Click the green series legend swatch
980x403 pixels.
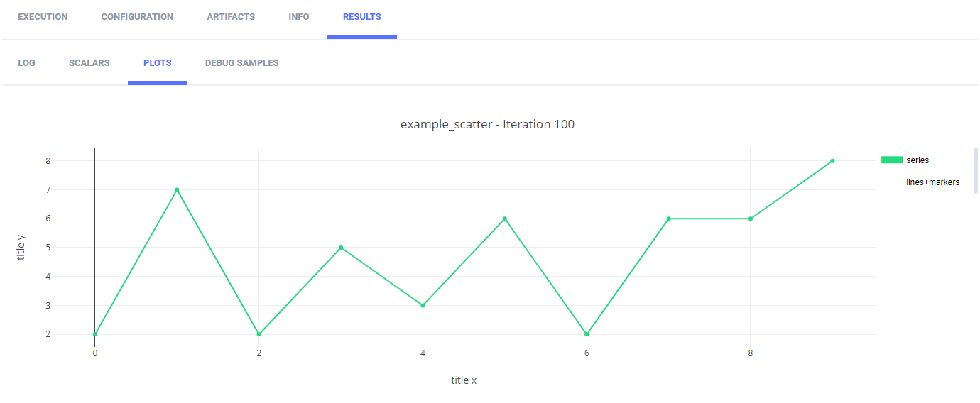(x=892, y=160)
